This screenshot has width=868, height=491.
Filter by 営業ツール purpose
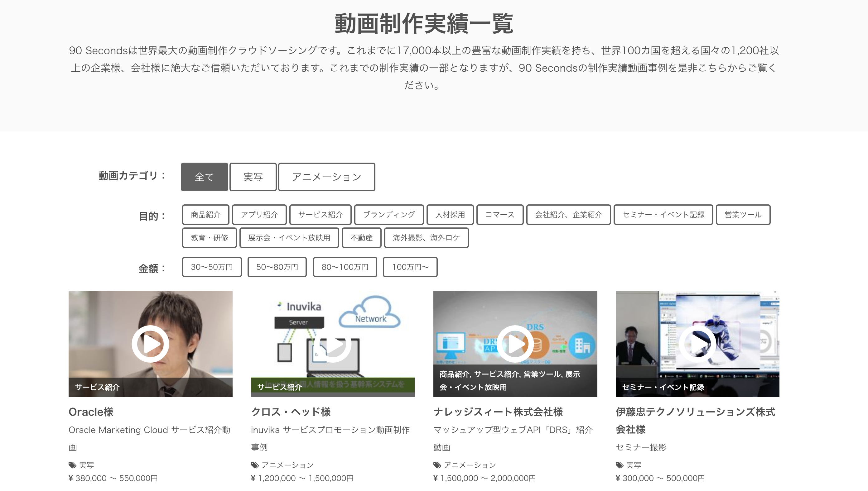(x=743, y=214)
